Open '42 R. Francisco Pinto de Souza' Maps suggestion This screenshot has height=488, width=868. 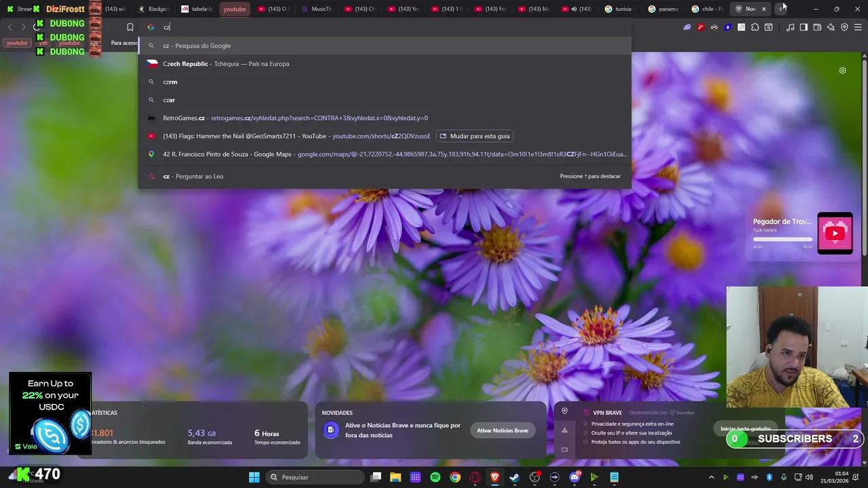click(384, 154)
